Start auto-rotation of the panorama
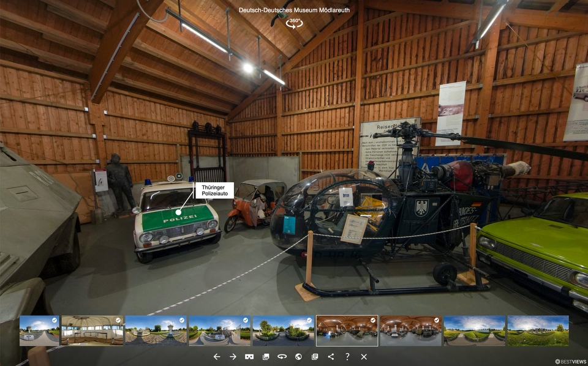 point(282,356)
